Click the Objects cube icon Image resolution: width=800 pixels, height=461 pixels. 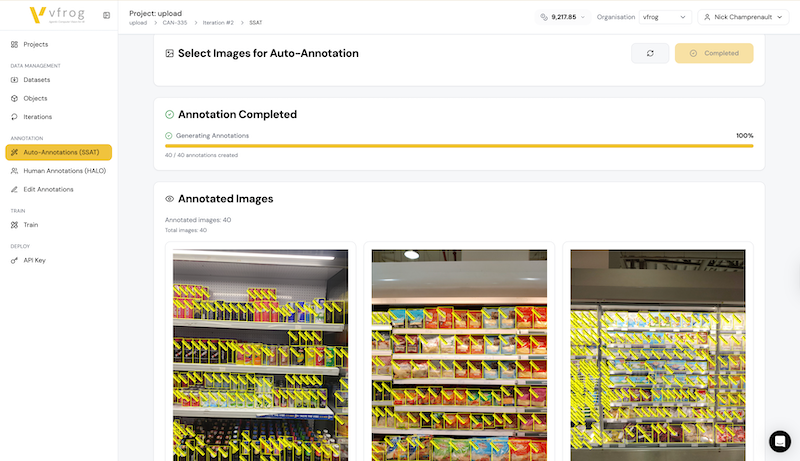pos(14,98)
